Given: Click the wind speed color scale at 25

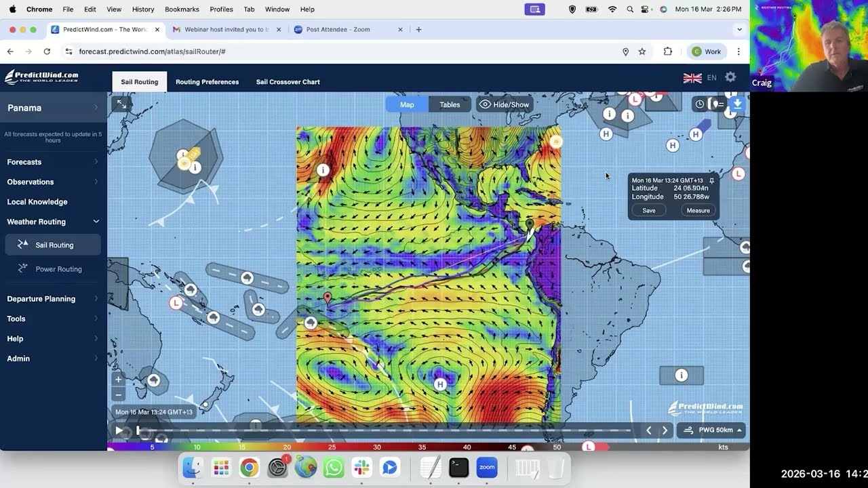Looking at the screenshot, I should click(x=332, y=447).
